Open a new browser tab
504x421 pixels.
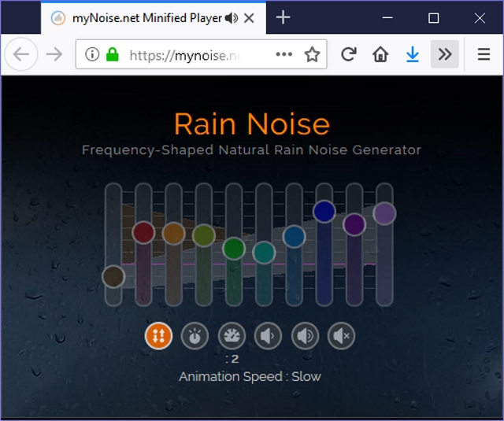(283, 17)
